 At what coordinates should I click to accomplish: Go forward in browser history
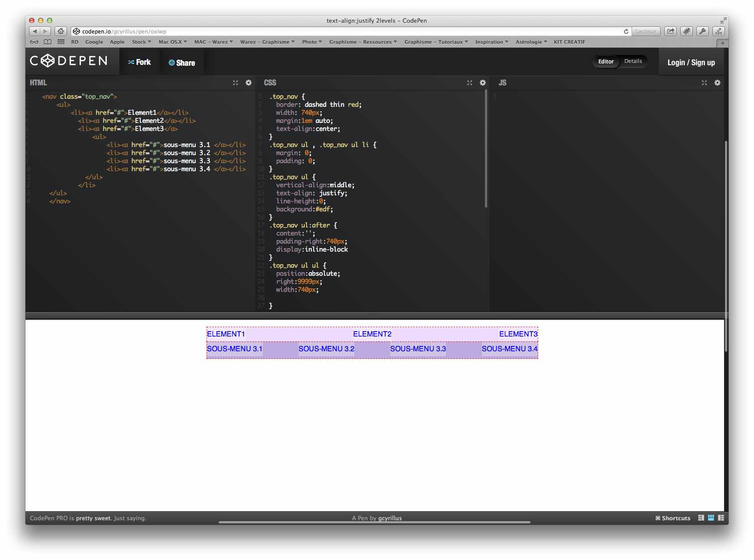point(46,31)
